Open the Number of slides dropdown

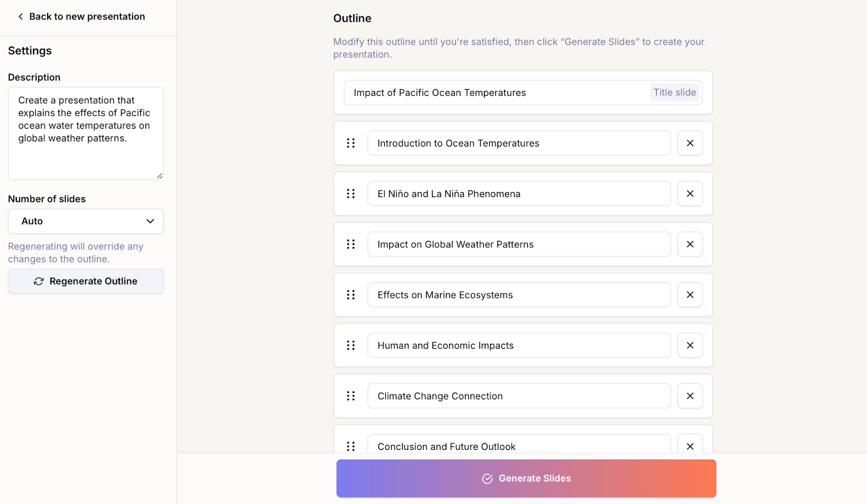click(86, 221)
